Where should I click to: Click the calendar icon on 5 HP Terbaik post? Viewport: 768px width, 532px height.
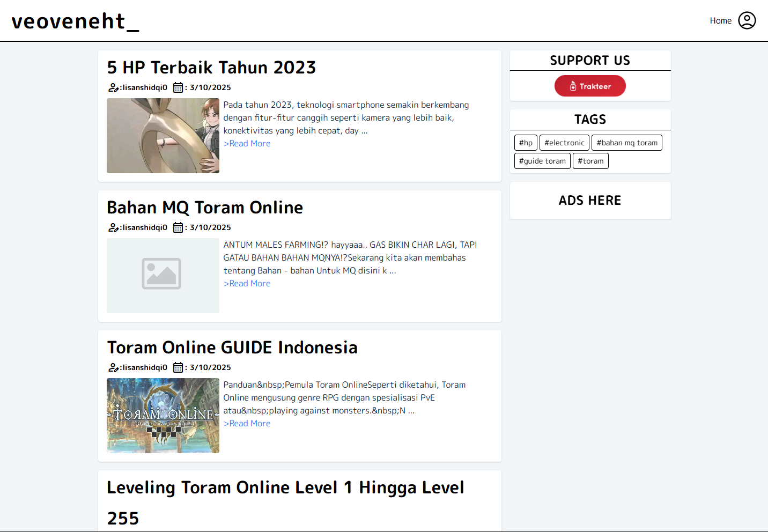(x=178, y=87)
